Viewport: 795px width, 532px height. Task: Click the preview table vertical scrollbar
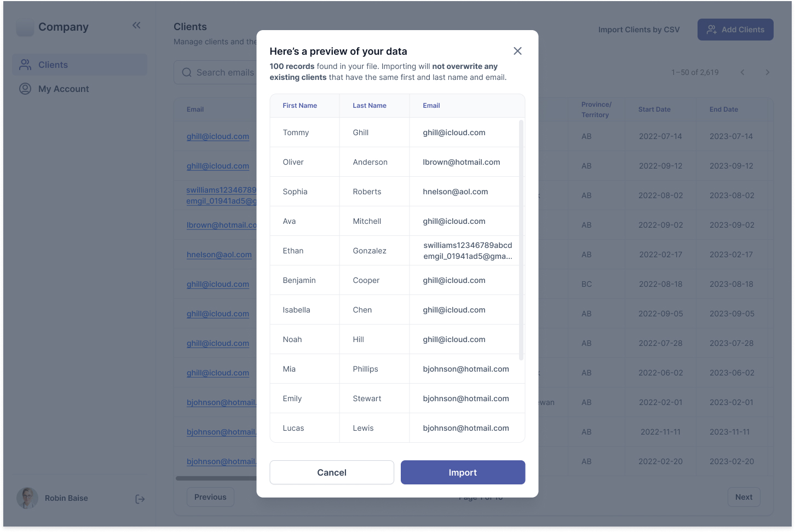(521, 241)
